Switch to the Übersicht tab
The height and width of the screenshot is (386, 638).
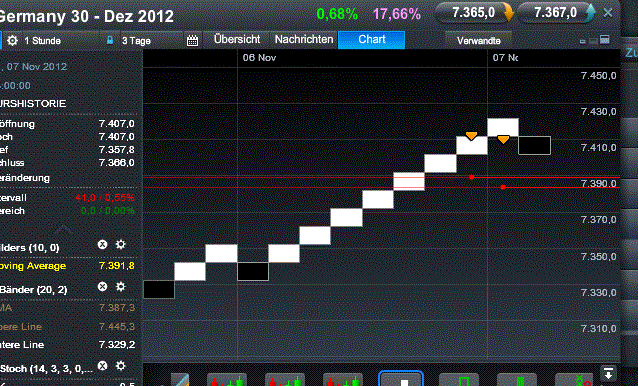[237, 39]
